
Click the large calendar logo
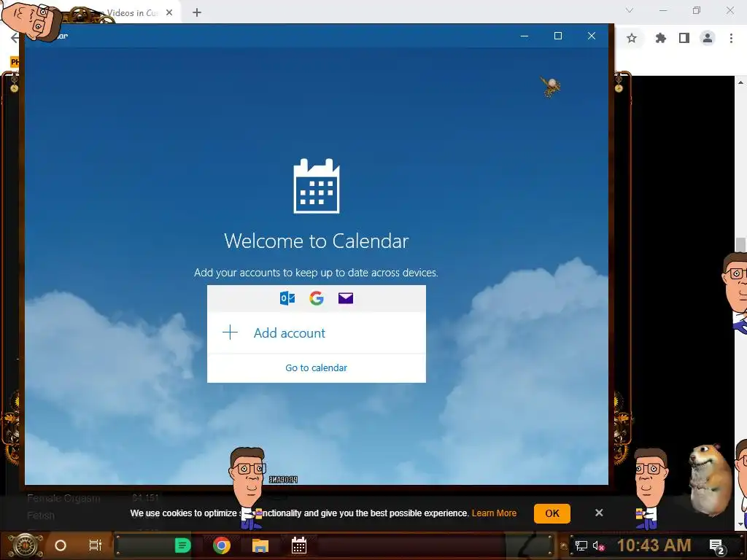pyautogui.click(x=317, y=186)
